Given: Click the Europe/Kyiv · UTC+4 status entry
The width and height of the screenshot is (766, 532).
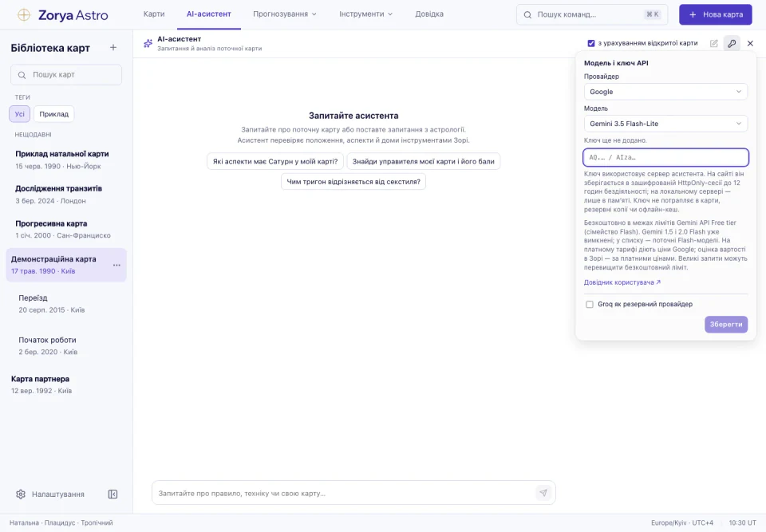Looking at the screenshot, I should [682, 522].
